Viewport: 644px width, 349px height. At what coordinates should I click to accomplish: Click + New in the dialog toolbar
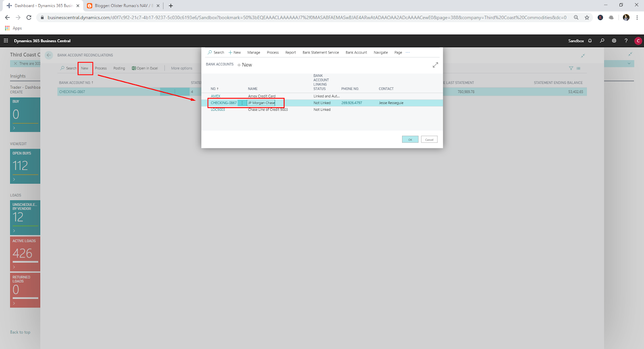coord(235,52)
